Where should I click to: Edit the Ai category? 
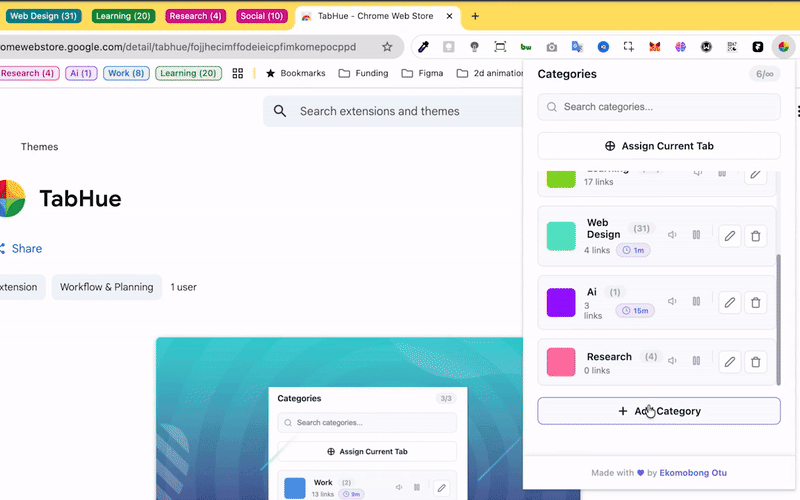pyautogui.click(x=730, y=303)
